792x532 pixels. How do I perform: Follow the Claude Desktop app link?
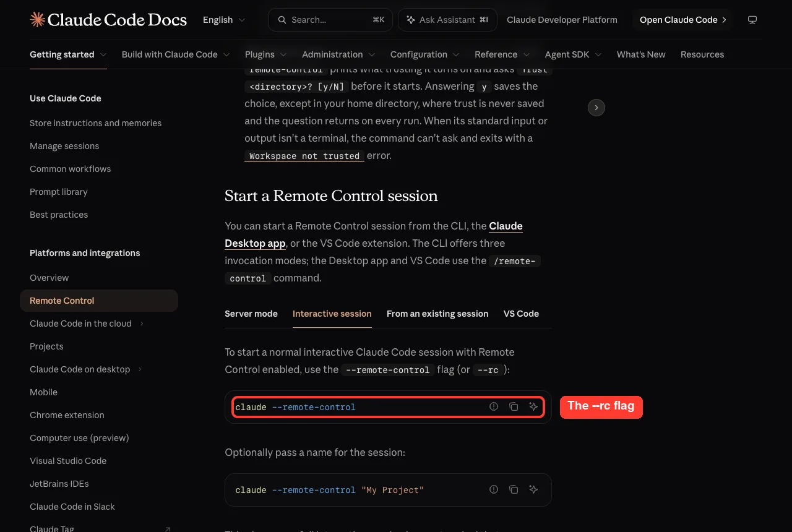click(374, 234)
